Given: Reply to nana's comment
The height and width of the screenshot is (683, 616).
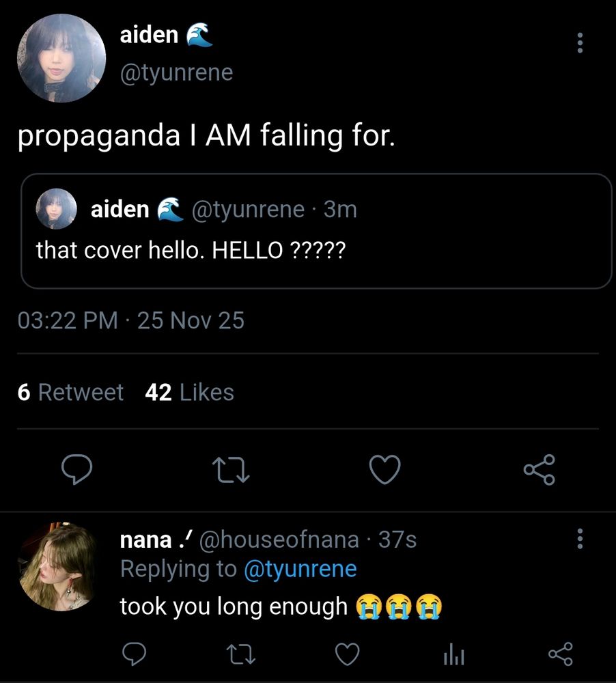Looking at the screenshot, I should click(x=134, y=654).
